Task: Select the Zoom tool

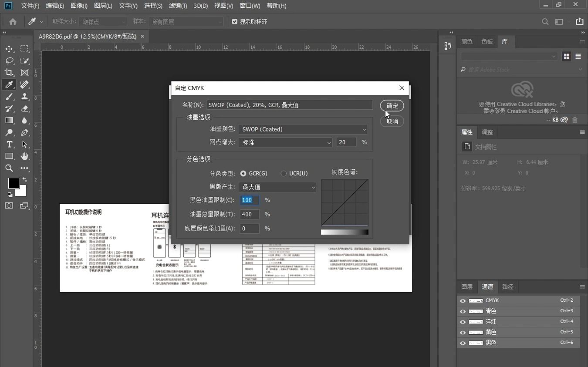Action: [9, 168]
